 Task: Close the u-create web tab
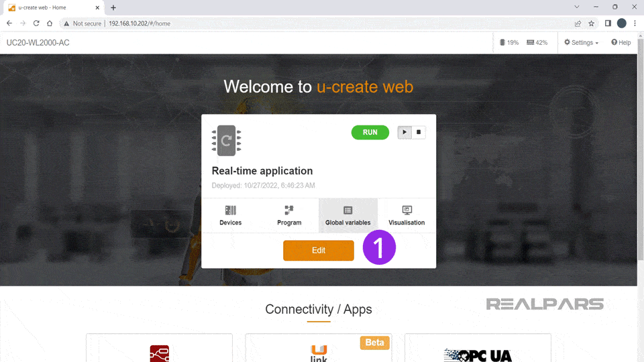point(97,7)
